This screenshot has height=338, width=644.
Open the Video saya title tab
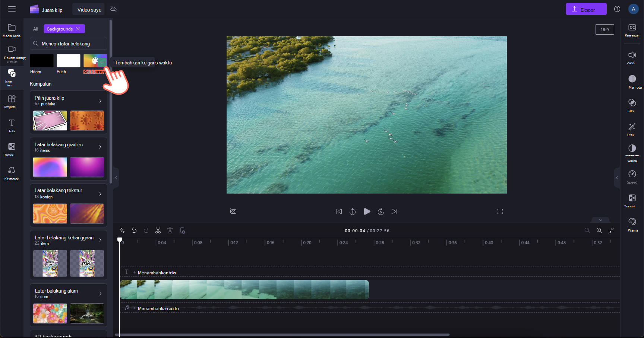tap(89, 10)
